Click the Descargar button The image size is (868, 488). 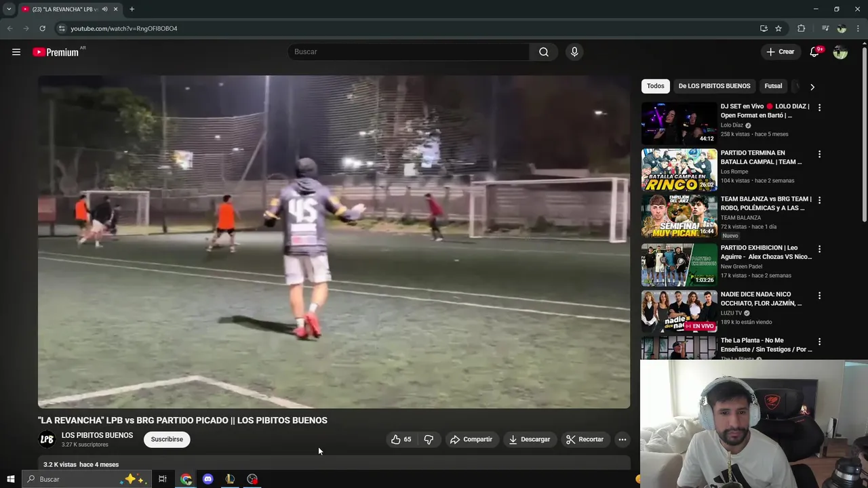[x=529, y=439]
